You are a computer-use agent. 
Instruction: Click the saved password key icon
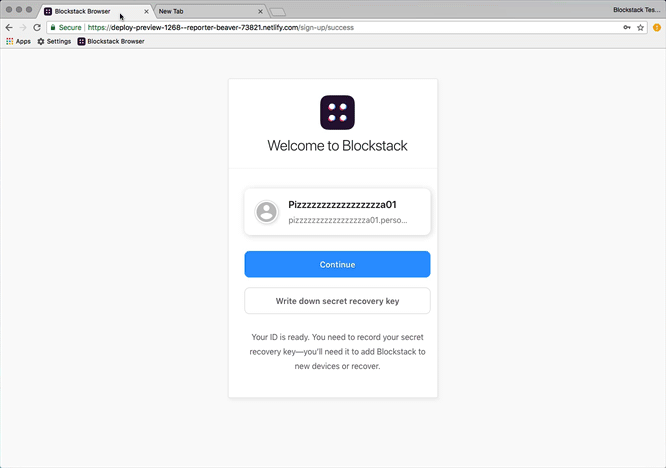(x=627, y=28)
